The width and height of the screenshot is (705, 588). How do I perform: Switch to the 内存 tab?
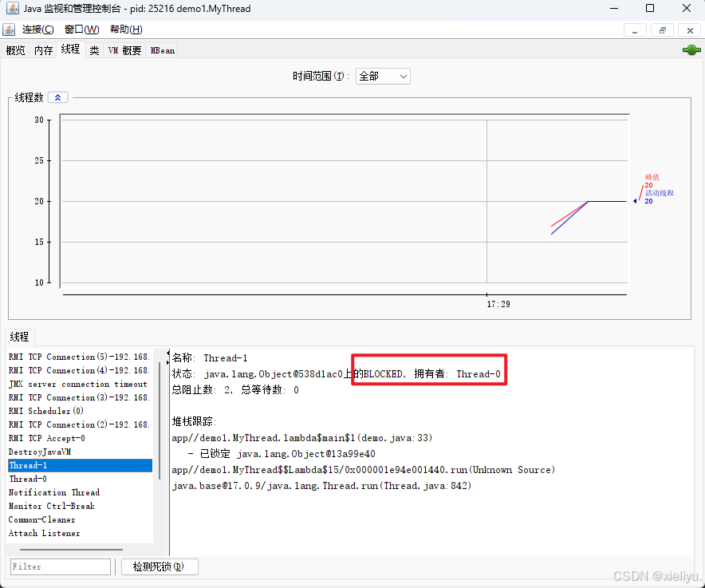coord(43,50)
